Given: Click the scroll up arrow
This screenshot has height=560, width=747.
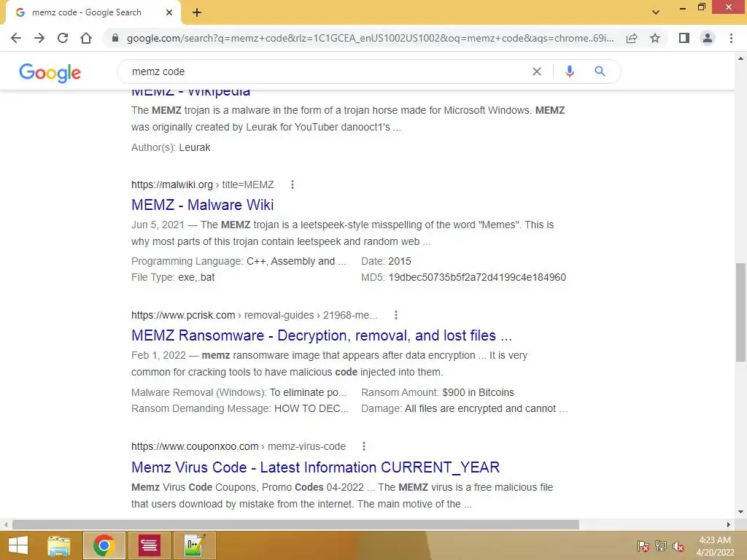Looking at the screenshot, I should (740, 58).
